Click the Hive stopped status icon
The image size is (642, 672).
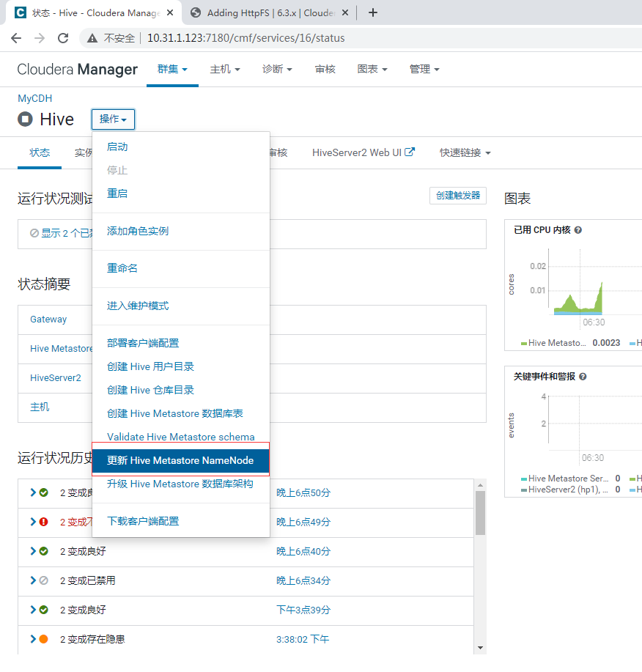click(26, 119)
